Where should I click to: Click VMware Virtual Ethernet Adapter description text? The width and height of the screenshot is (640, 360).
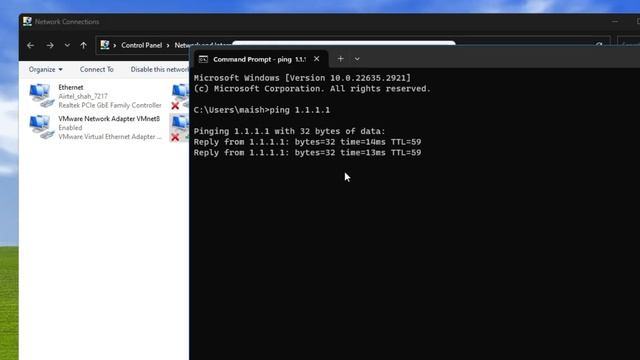pyautogui.click(x=110, y=137)
